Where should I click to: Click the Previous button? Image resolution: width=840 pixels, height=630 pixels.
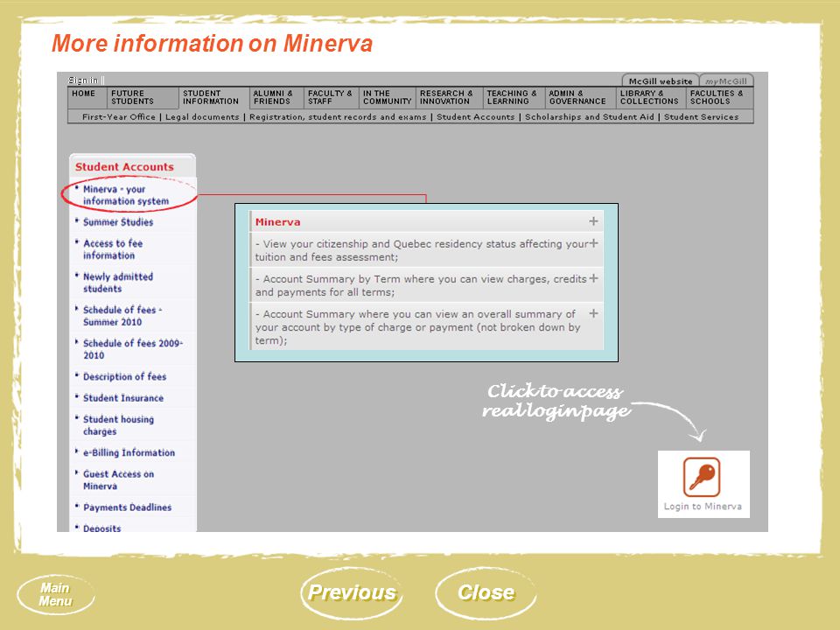pos(352,592)
